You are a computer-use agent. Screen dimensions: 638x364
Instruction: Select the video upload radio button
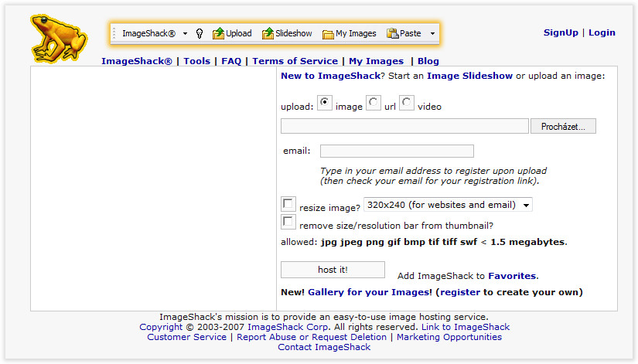(x=407, y=103)
